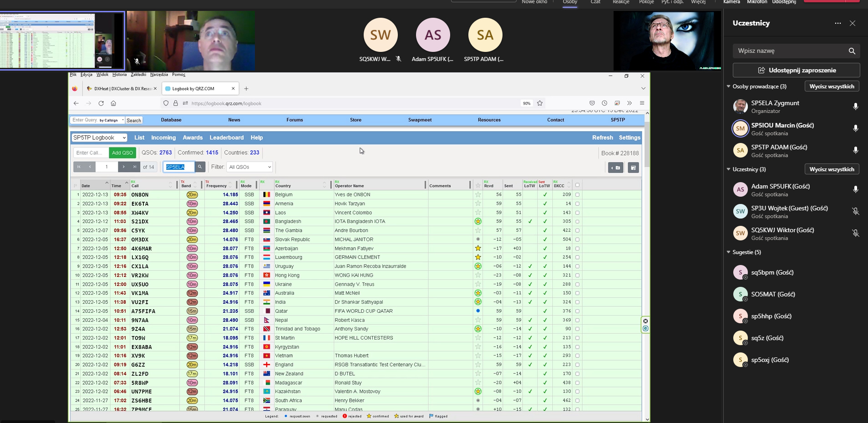Open the Awards logbook menu item
The width and height of the screenshot is (868, 423).
coord(193,138)
